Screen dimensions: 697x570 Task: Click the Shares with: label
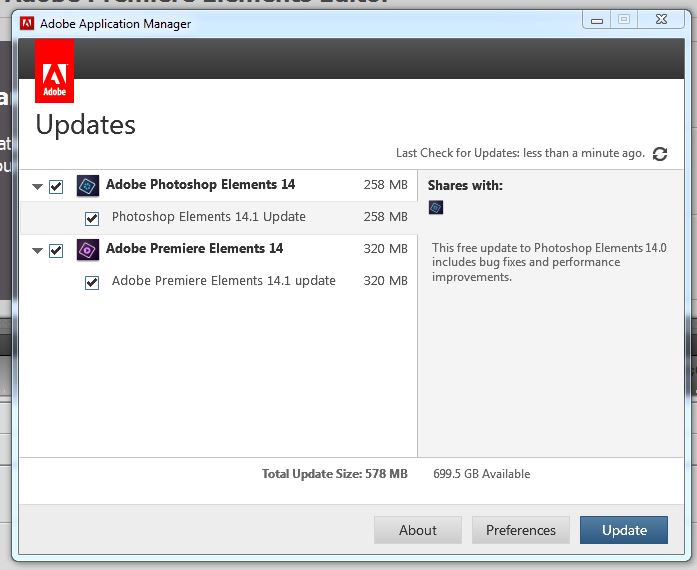pyautogui.click(x=465, y=185)
